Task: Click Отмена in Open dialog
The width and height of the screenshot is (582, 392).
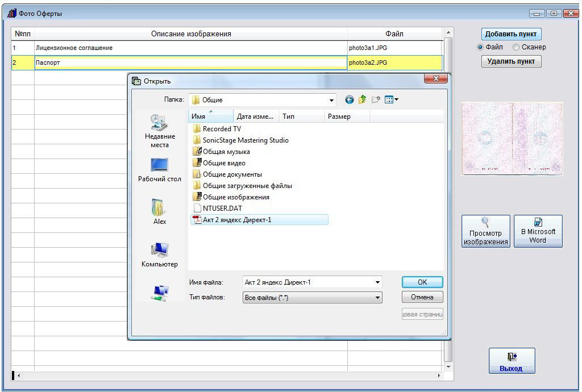Action: (x=422, y=297)
